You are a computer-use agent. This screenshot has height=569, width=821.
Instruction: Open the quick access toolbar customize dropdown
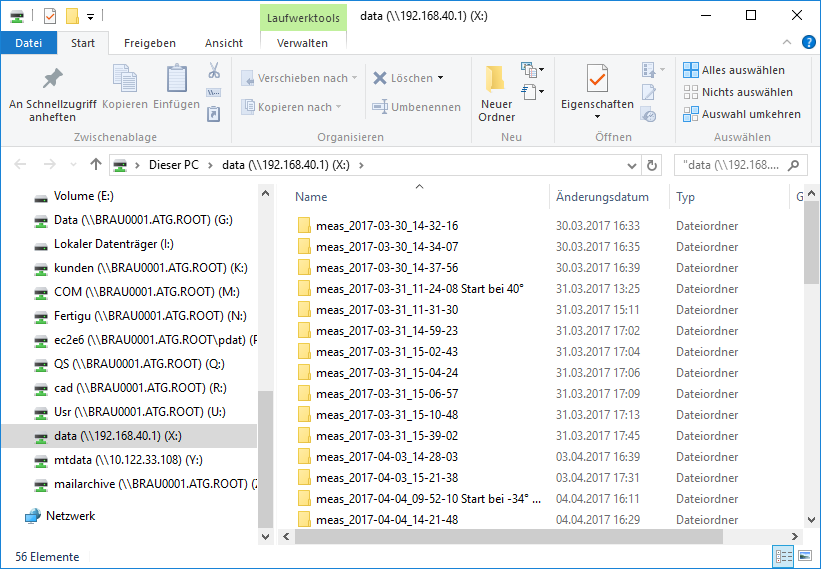(x=90, y=17)
